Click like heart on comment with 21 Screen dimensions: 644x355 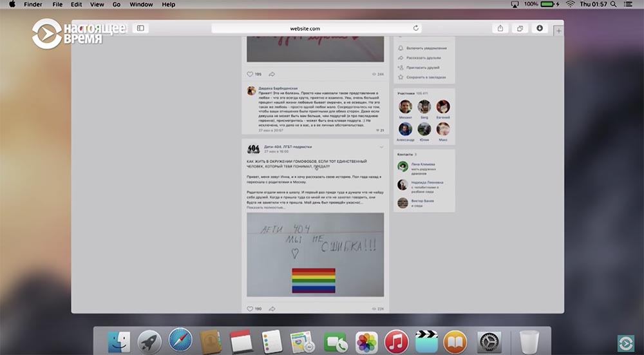tap(378, 130)
